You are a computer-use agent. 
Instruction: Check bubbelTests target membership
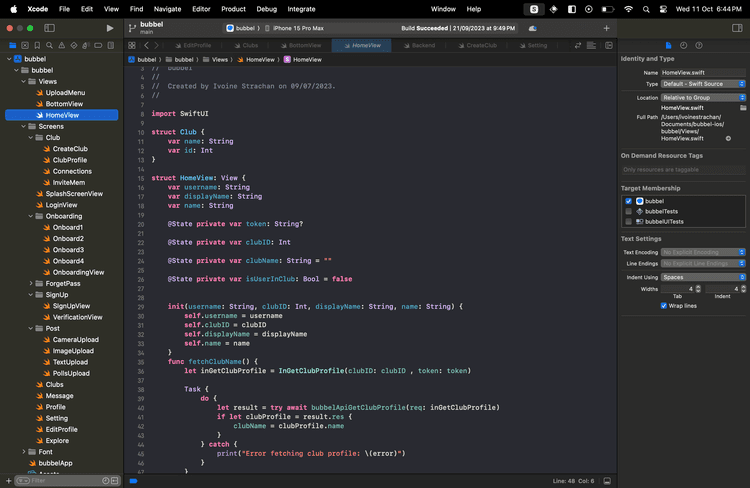pyautogui.click(x=628, y=211)
